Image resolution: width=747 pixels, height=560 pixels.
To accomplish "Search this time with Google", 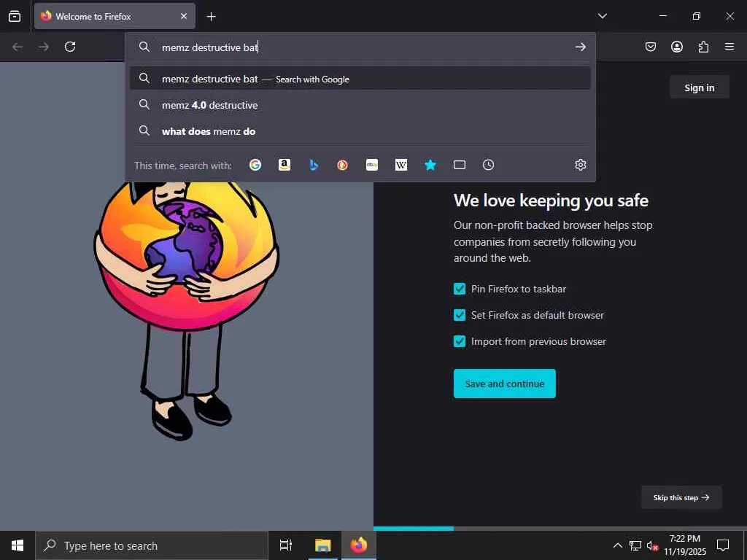I will click(x=255, y=165).
